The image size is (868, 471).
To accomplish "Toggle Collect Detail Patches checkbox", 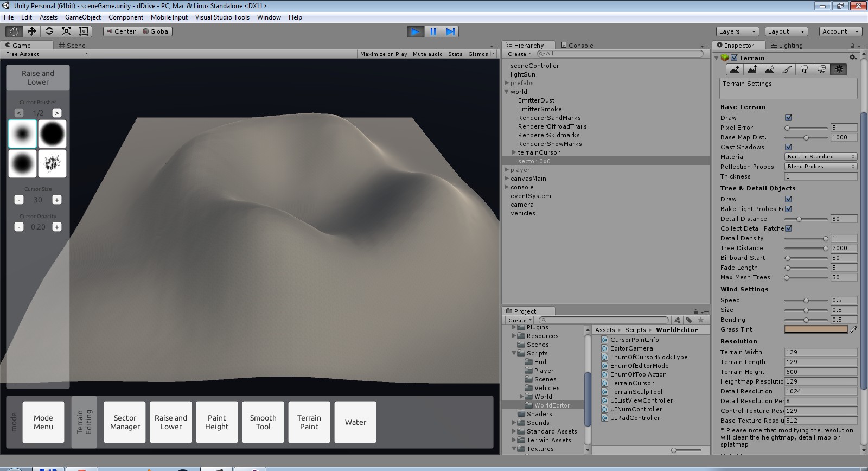I will click(x=788, y=228).
